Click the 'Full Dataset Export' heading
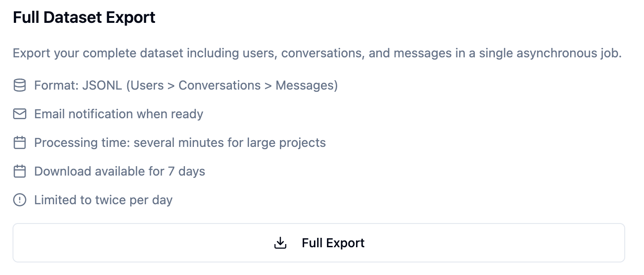 pyautogui.click(x=84, y=17)
